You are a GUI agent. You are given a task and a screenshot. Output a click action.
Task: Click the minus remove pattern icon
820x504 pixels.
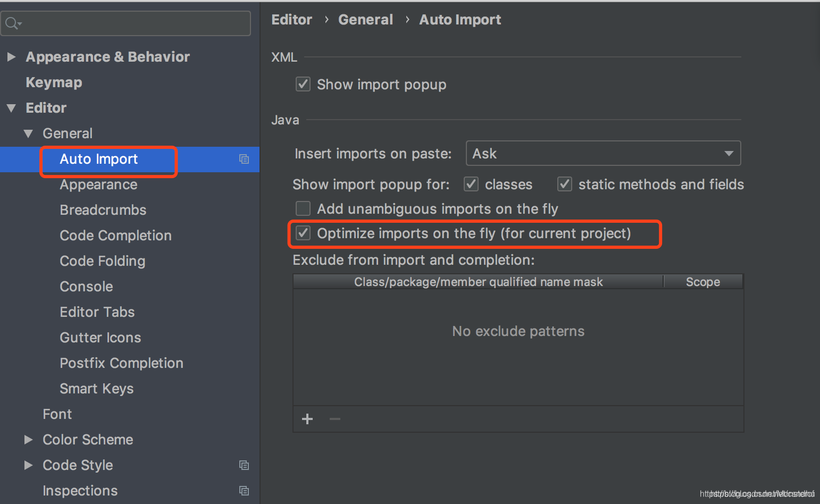tap(335, 419)
